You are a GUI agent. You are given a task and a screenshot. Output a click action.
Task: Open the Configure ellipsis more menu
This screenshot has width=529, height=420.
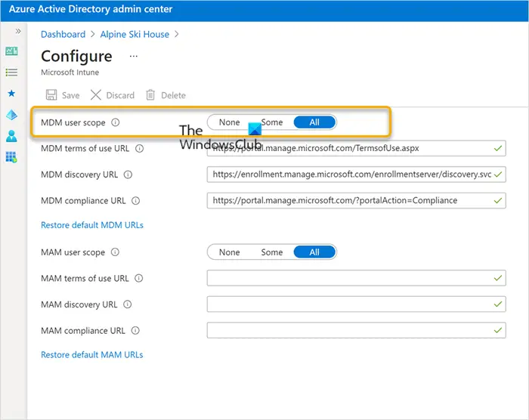(x=134, y=57)
